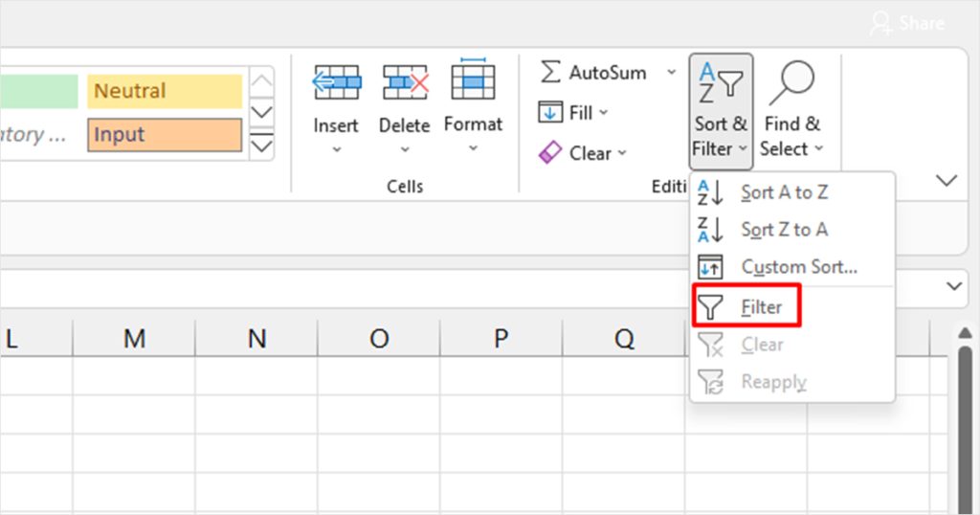Open the Format cells icon

click(473, 82)
